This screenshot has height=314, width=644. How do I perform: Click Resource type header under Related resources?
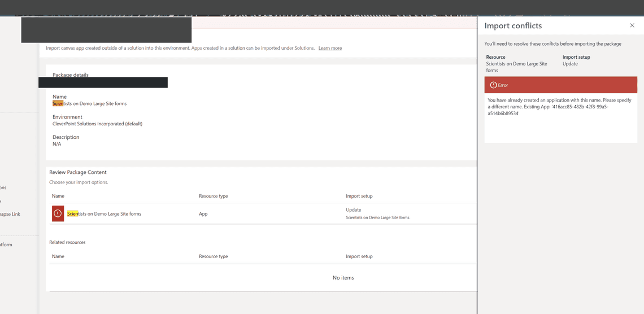213,256
